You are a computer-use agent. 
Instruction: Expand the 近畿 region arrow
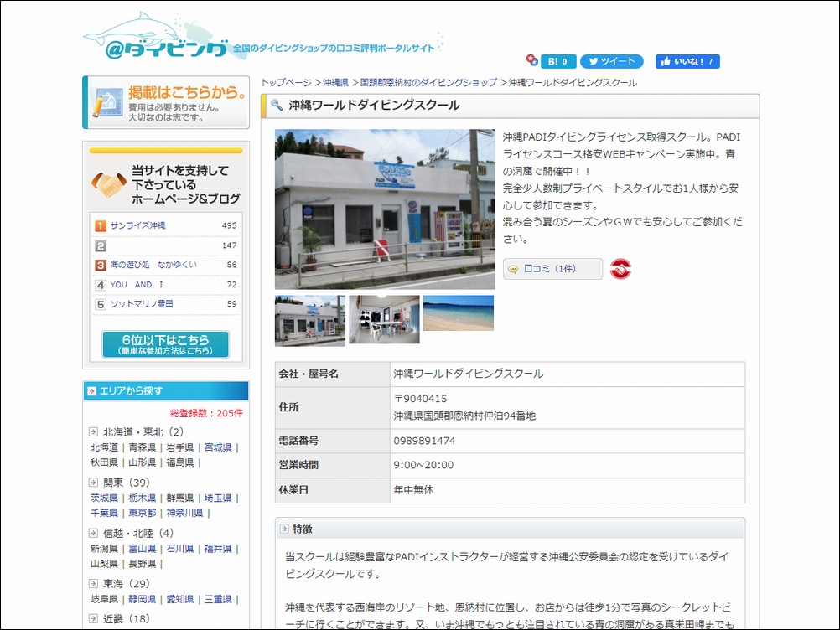pyautogui.click(x=93, y=618)
